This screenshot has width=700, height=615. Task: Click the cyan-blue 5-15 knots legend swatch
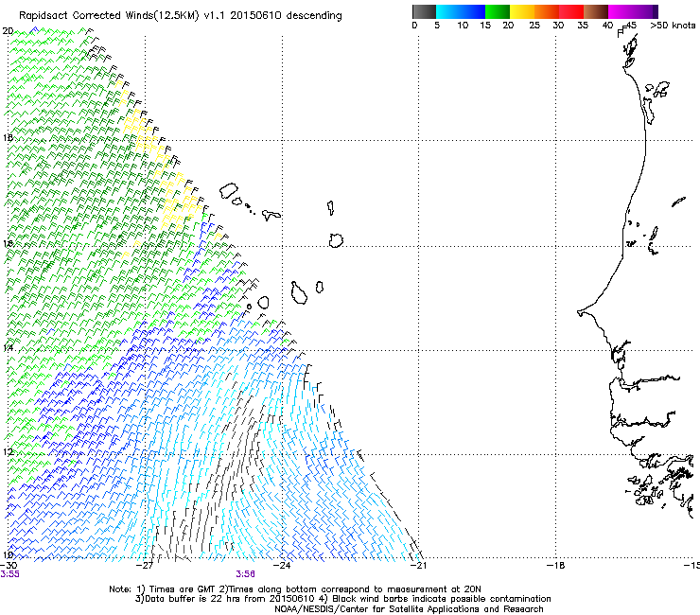tap(461, 11)
